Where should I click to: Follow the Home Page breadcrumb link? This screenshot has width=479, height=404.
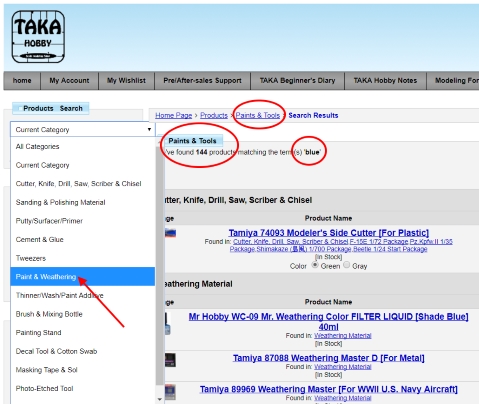(174, 115)
